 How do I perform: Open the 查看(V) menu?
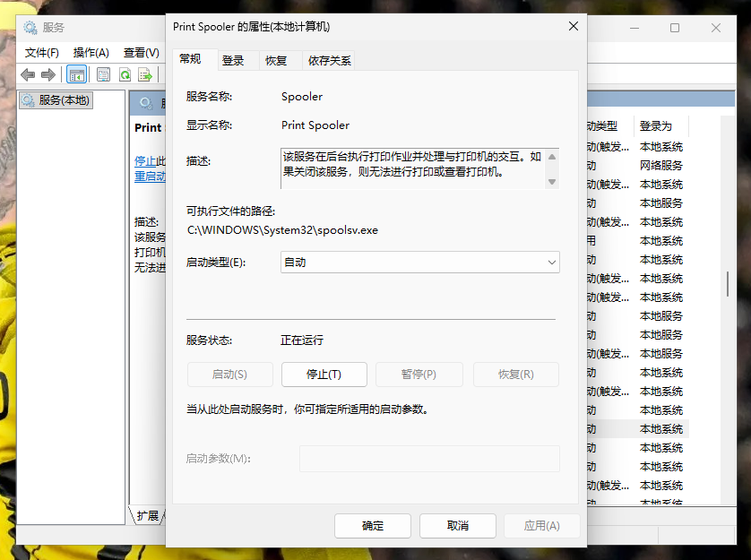pos(142,53)
